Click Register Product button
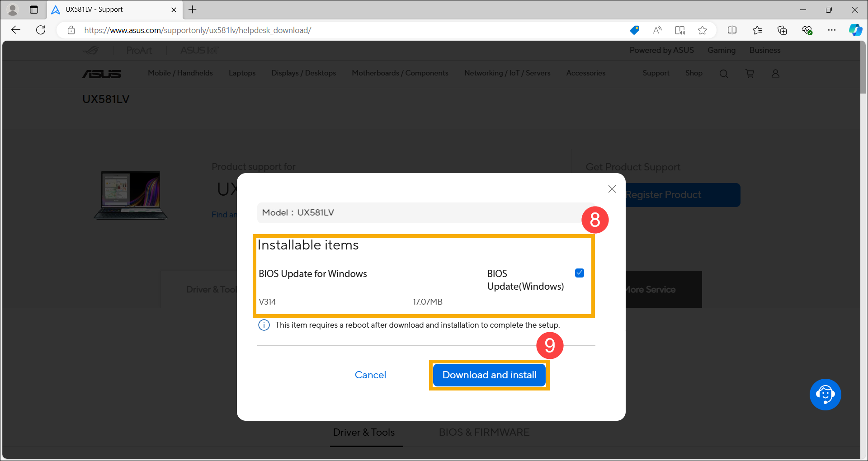This screenshot has height=461, width=868. [x=683, y=195]
